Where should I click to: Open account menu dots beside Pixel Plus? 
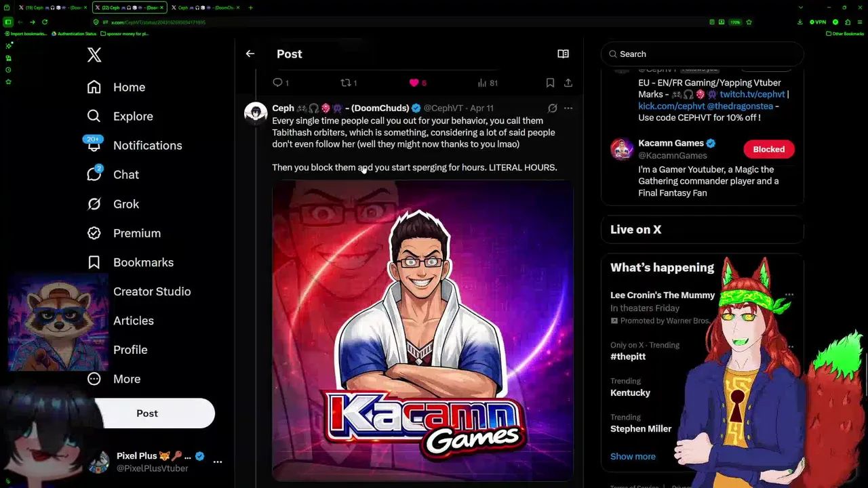point(218,462)
